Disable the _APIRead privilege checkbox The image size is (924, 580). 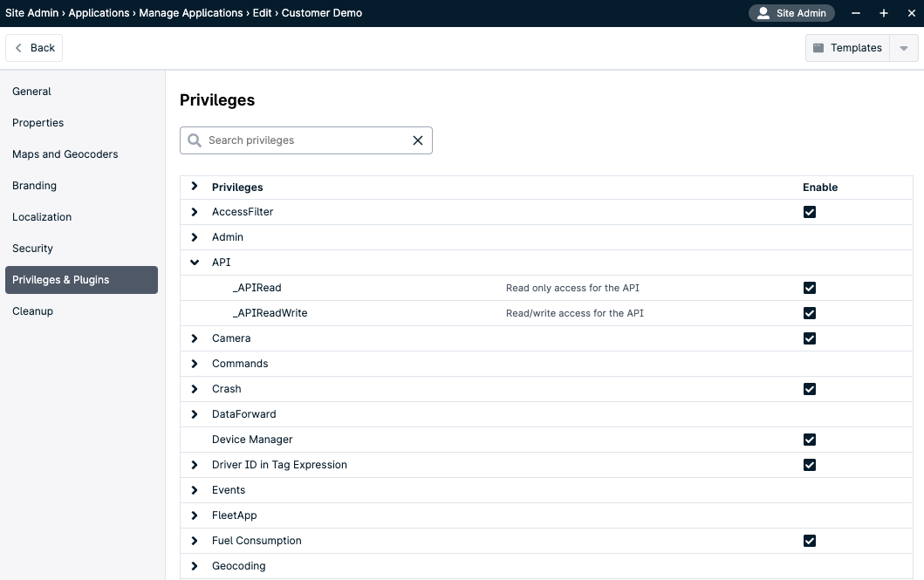(x=810, y=288)
